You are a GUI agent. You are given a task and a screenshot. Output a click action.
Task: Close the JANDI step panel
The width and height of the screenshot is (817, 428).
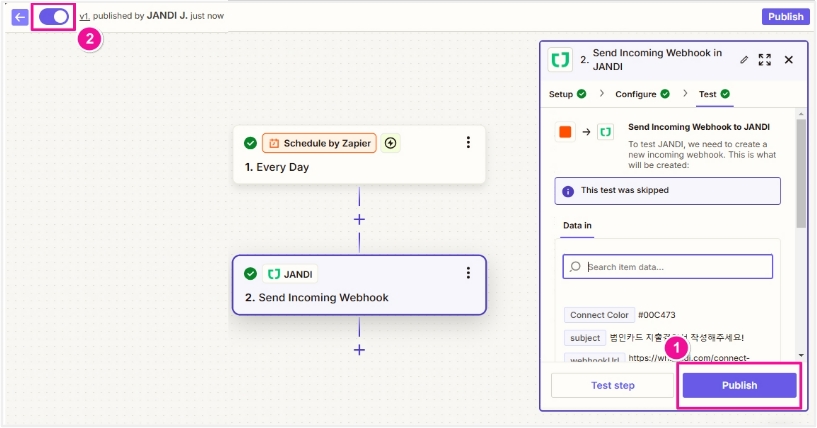click(788, 60)
